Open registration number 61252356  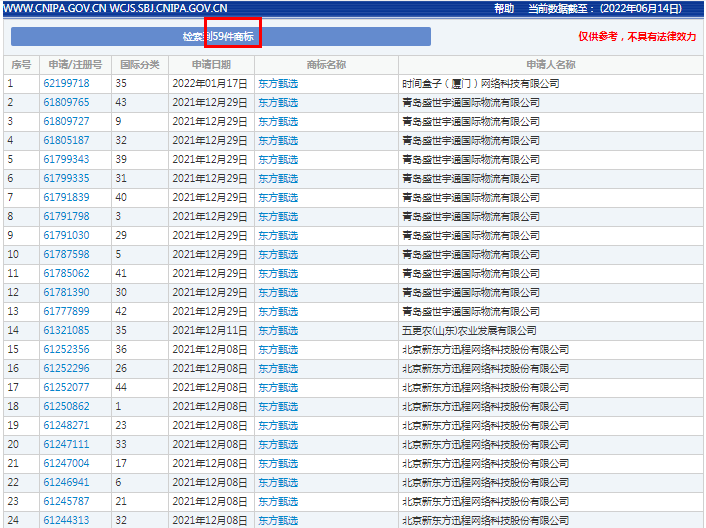(66, 349)
